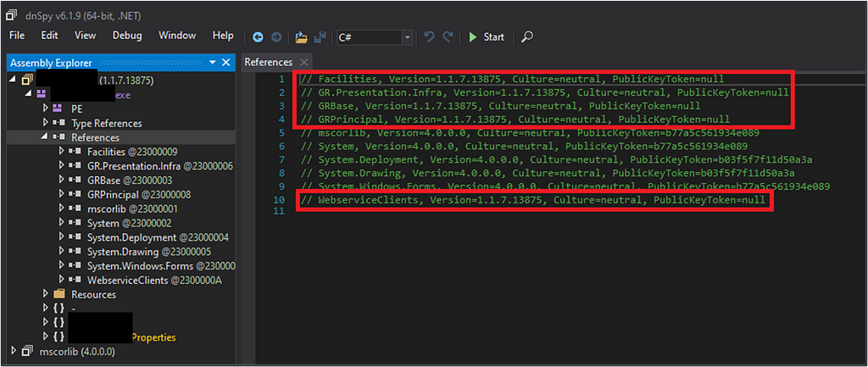Click the Resources folder icon in tree
Image resolution: width=868 pixels, height=367 pixels.
click(x=58, y=294)
